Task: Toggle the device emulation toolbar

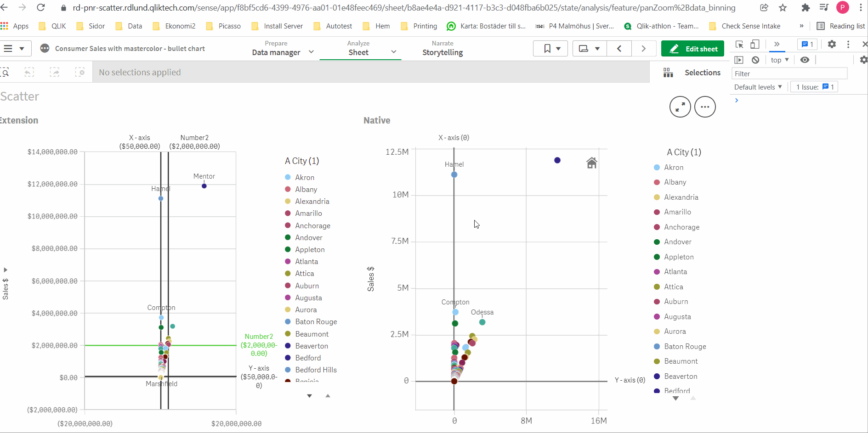Action: click(x=755, y=44)
